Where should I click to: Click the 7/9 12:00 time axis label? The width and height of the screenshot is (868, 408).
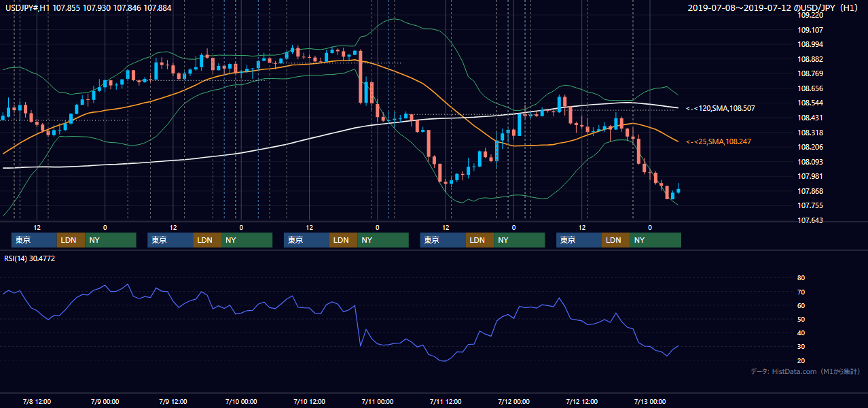173,401
